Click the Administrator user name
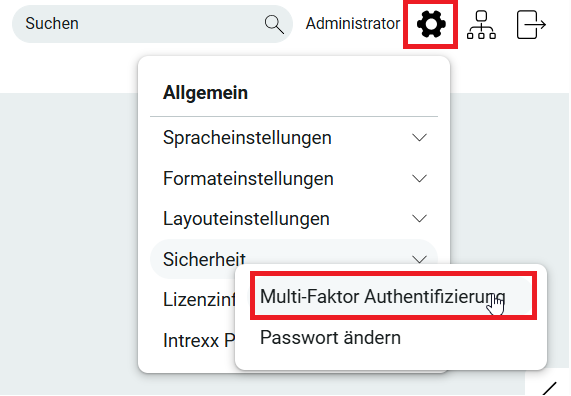 click(x=353, y=24)
